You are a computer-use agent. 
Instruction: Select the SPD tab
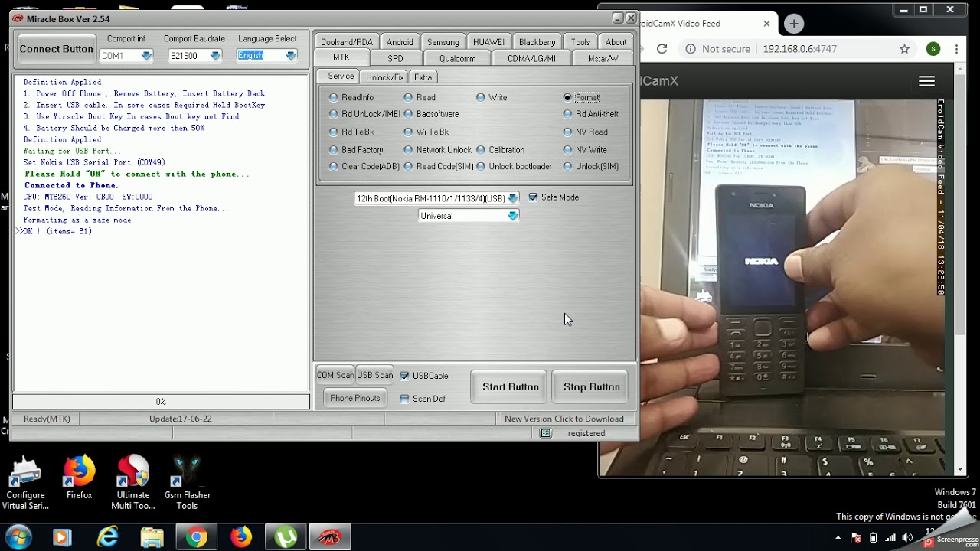pyautogui.click(x=395, y=58)
